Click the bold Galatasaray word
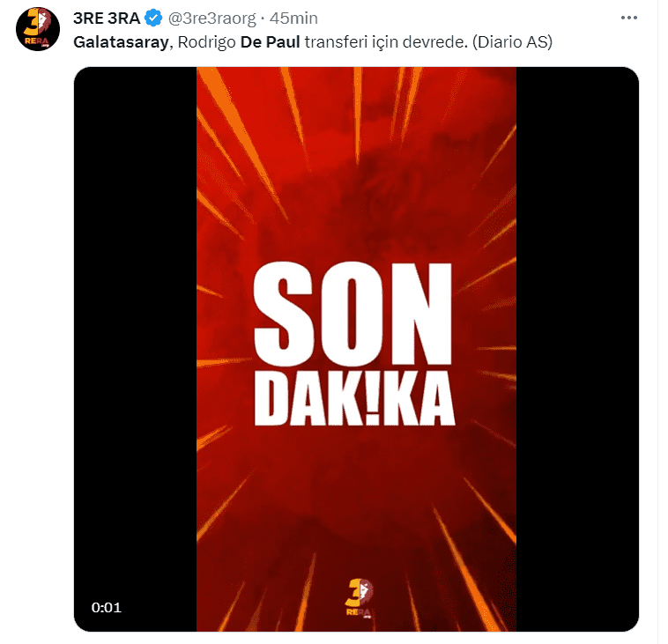 click(x=118, y=42)
